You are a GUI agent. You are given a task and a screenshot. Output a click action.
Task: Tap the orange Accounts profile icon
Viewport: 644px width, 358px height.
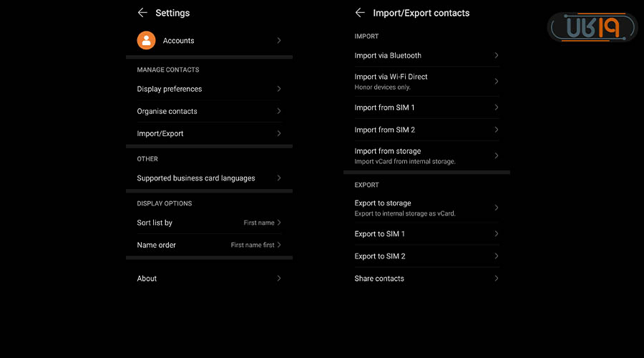pyautogui.click(x=147, y=41)
